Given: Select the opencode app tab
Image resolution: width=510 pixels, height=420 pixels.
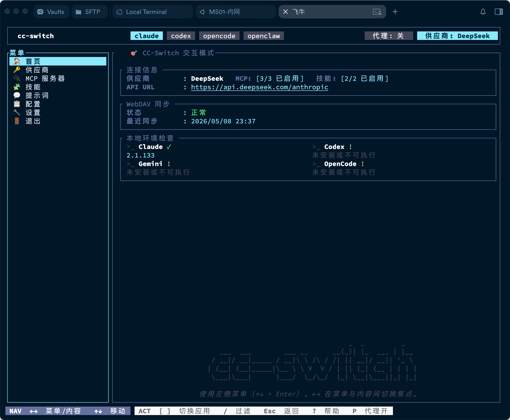Looking at the screenshot, I should tap(219, 36).
